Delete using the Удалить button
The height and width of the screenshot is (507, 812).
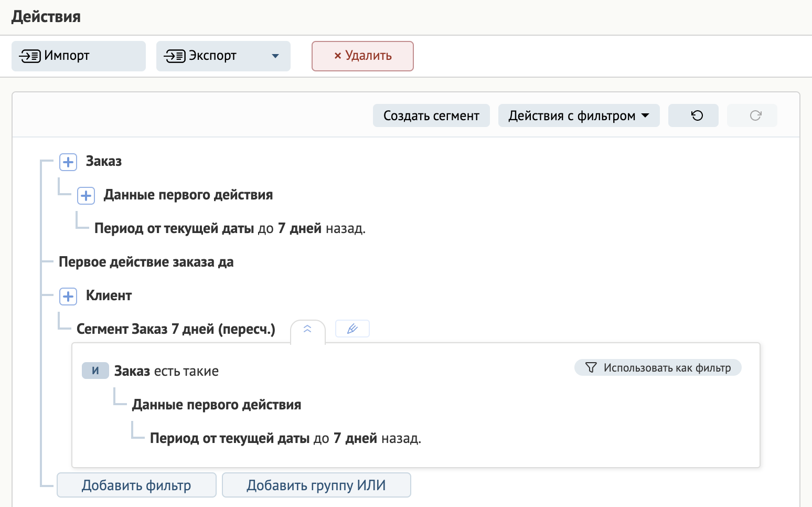point(362,56)
